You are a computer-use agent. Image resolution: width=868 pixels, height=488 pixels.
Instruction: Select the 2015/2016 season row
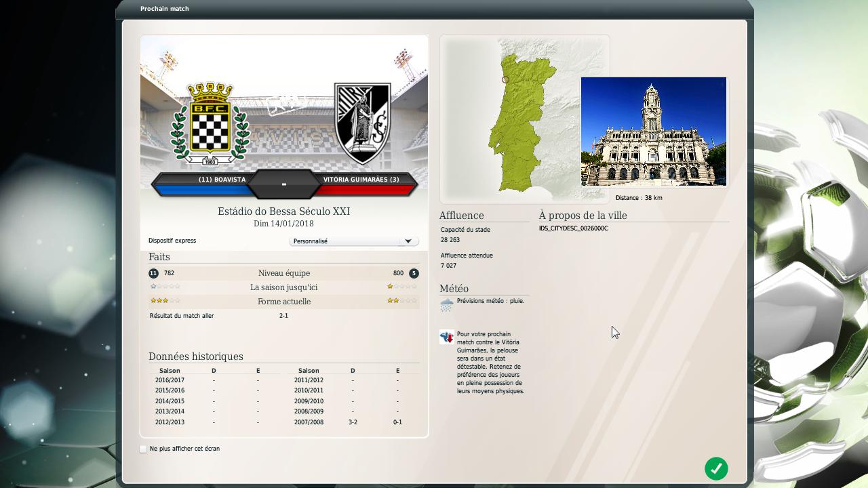tap(214, 390)
